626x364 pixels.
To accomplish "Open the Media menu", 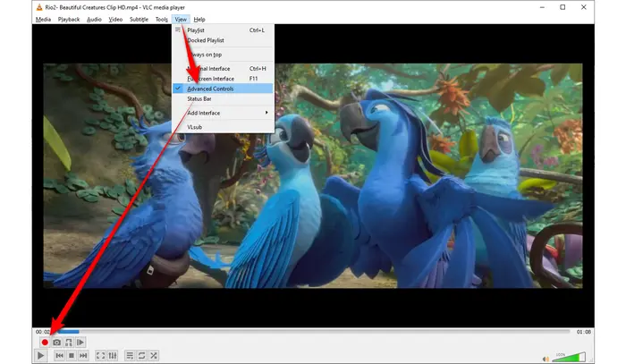I will [x=43, y=19].
